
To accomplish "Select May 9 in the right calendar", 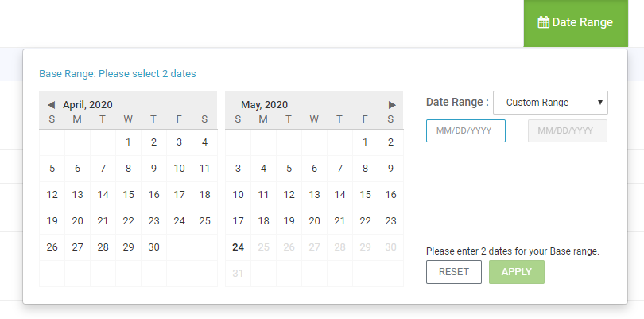I will pos(390,169).
